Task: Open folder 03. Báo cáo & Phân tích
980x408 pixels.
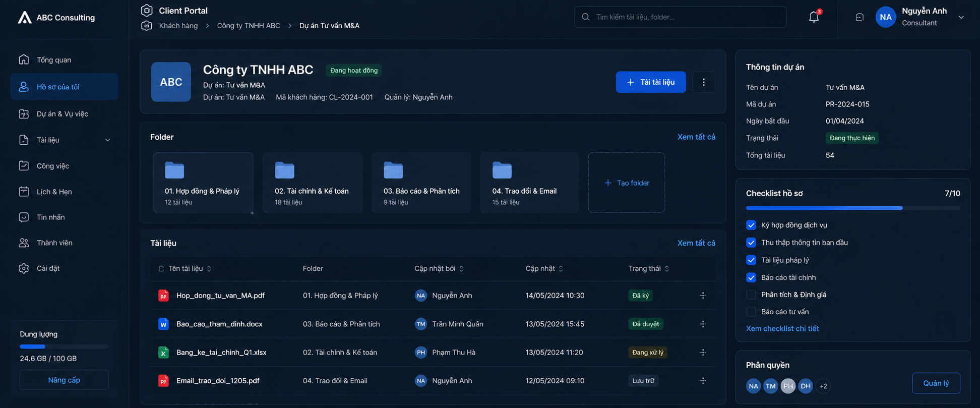Action: coord(421,183)
